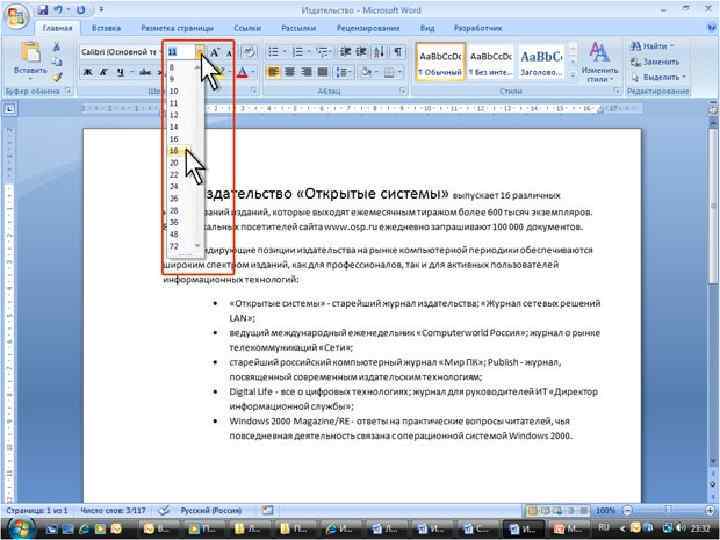Open the Calibri font name dropdown
The width and height of the screenshot is (720, 540).
pos(159,52)
